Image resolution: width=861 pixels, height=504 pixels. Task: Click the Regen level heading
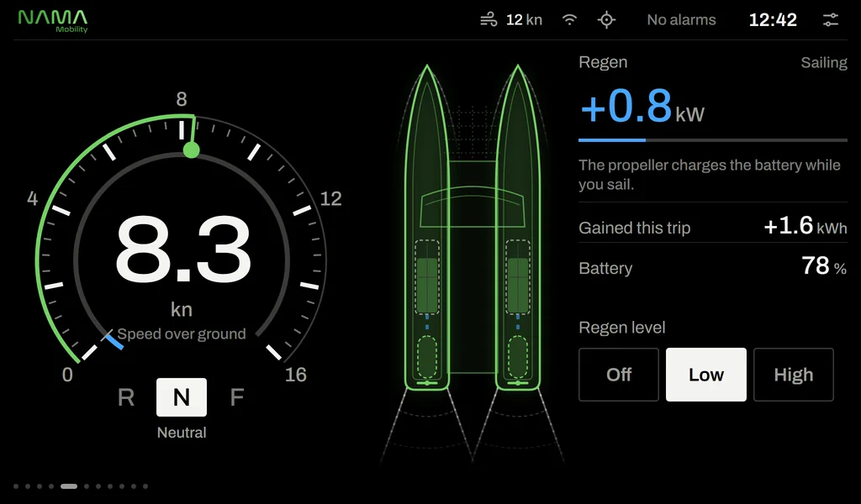pyautogui.click(x=621, y=328)
